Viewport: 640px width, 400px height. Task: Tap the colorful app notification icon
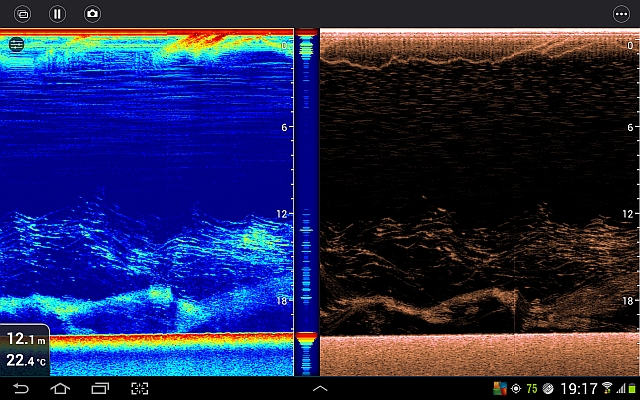click(501, 388)
